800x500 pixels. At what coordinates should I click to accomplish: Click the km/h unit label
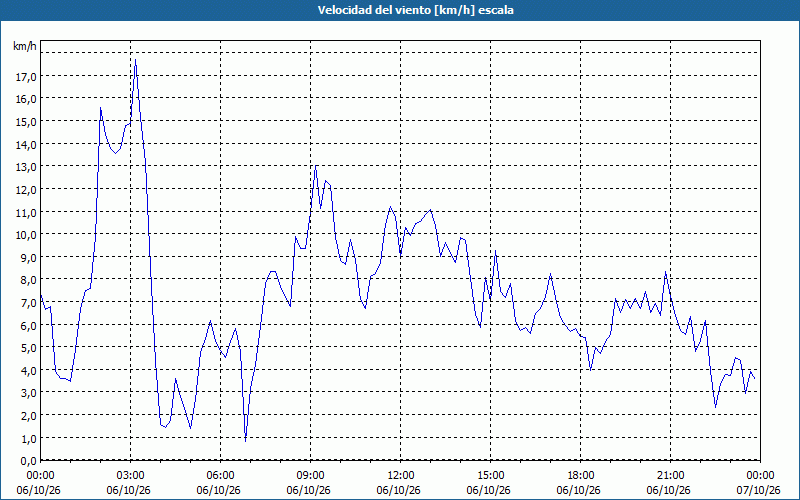25,46
